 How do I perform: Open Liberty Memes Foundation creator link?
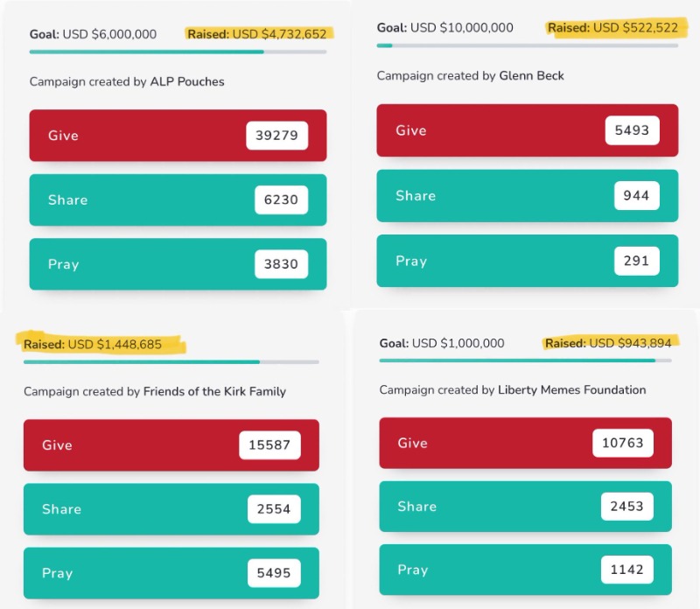tap(571, 390)
